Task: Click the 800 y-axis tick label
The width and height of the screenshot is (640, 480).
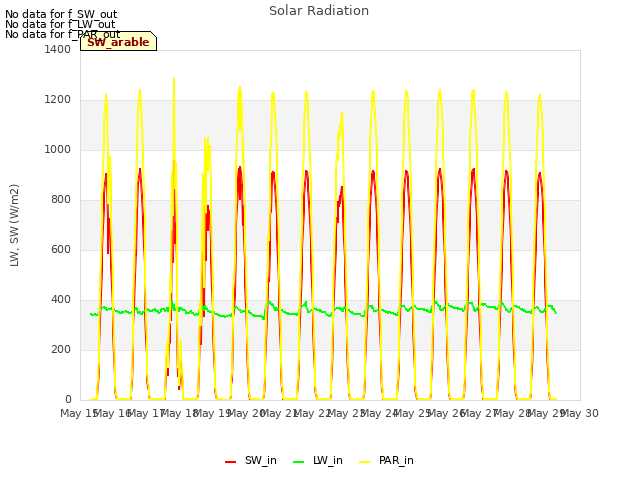Action: [61, 200]
